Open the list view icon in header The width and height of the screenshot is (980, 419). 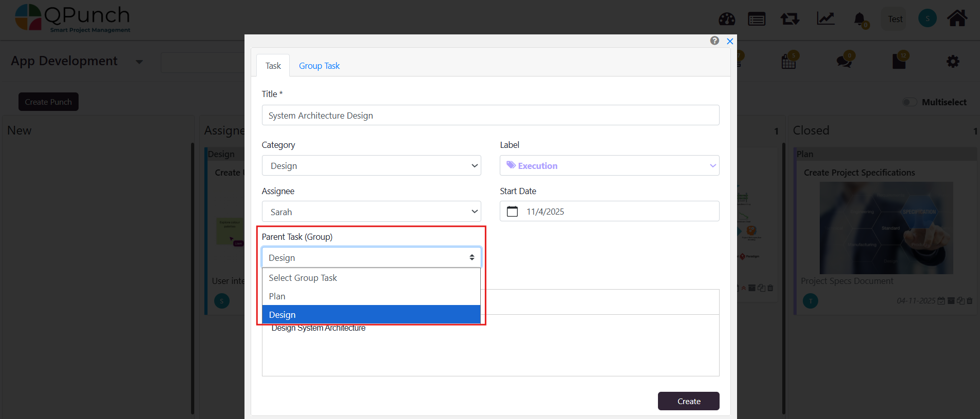tap(757, 20)
